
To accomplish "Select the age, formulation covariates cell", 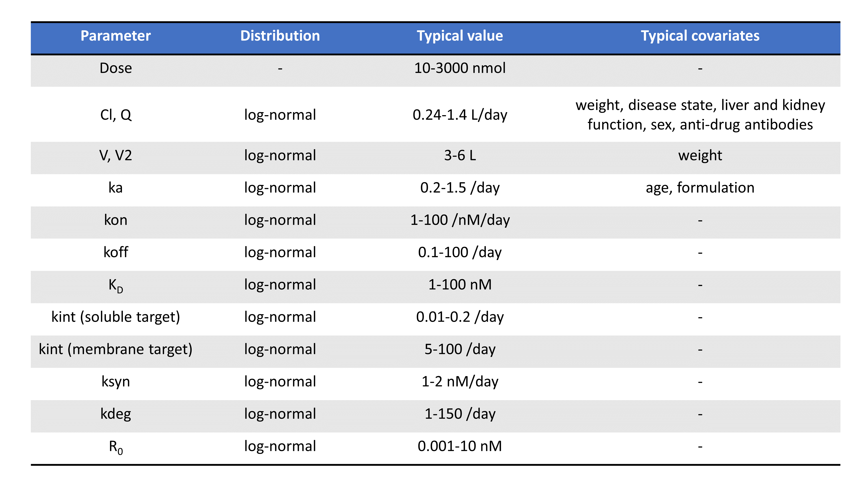I will tap(700, 188).
